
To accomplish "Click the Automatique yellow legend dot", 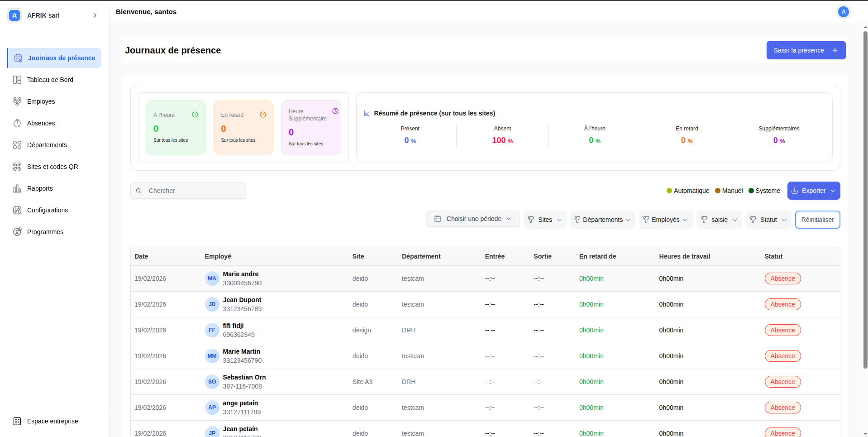I will pos(669,191).
